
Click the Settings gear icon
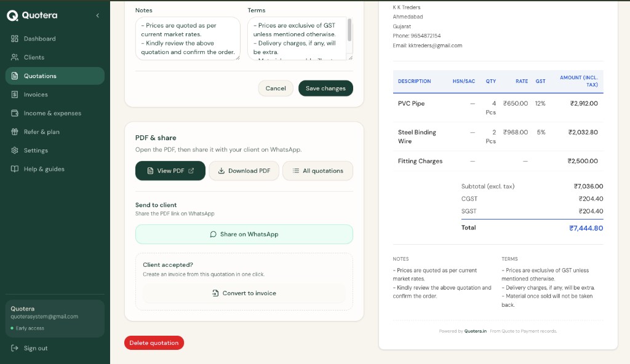pyautogui.click(x=15, y=150)
